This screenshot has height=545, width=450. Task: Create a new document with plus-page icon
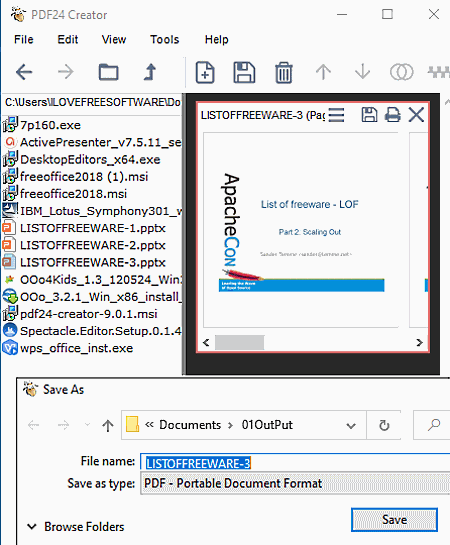tap(205, 72)
